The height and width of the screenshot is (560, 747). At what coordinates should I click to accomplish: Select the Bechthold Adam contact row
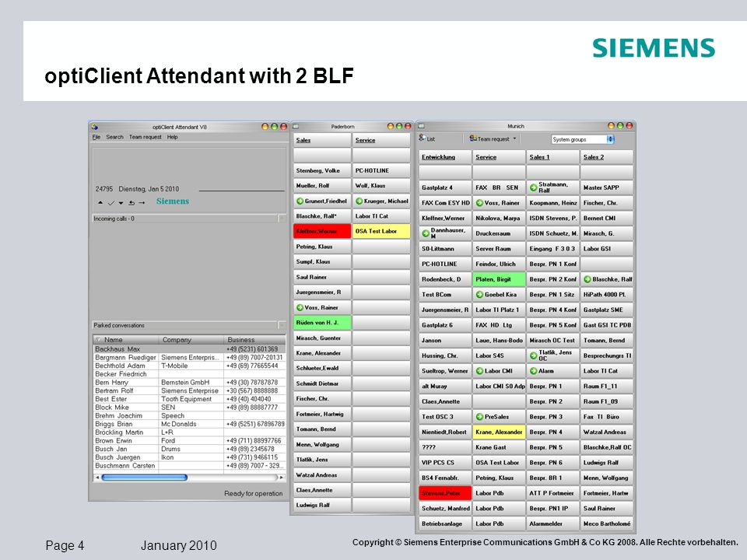[x=190, y=366]
